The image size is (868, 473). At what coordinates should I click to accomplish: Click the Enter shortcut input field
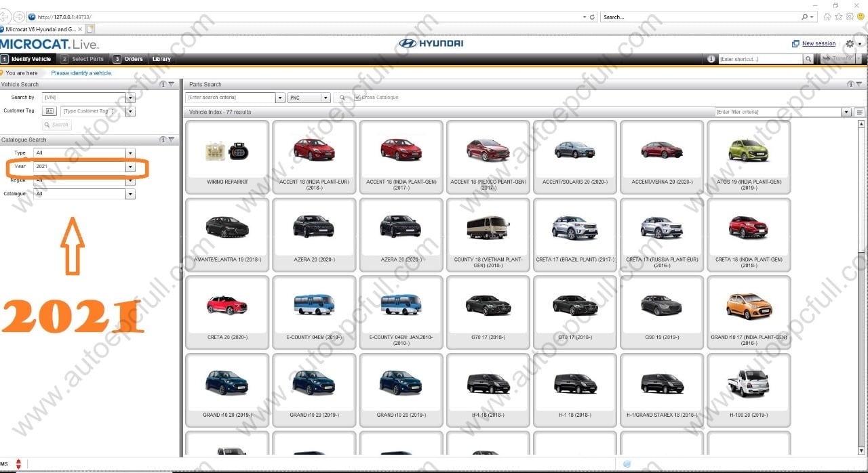point(760,59)
